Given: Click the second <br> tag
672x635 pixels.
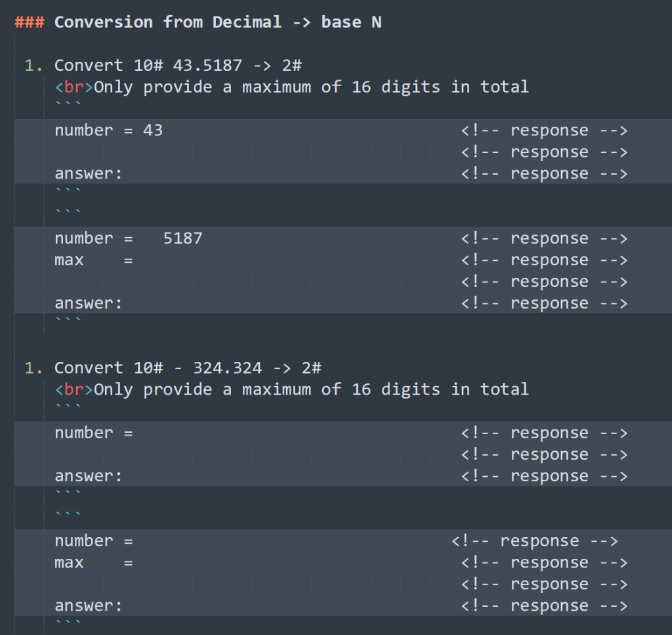Looking at the screenshot, I should [73, 389].
